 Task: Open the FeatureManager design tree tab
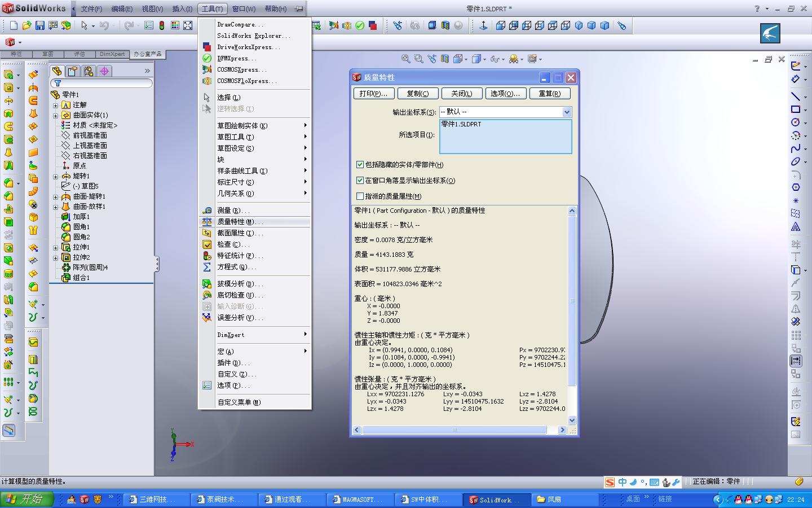coord(57,71)
